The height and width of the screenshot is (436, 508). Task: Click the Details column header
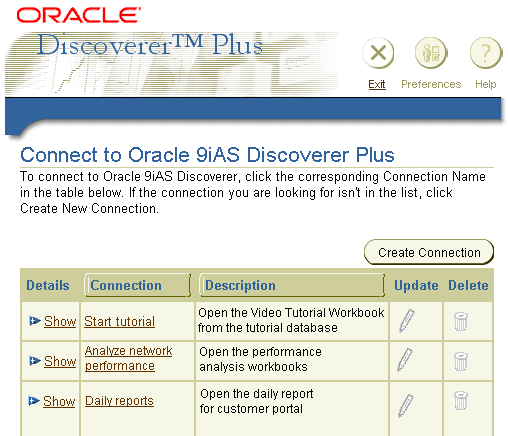coord(48,285)
